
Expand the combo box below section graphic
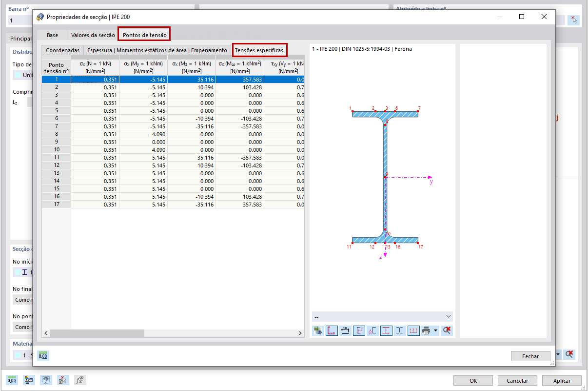(x=382, y=317)
